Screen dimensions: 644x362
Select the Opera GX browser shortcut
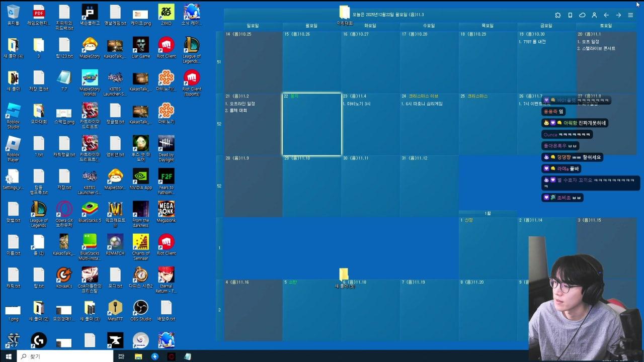[x=64, y=214]
